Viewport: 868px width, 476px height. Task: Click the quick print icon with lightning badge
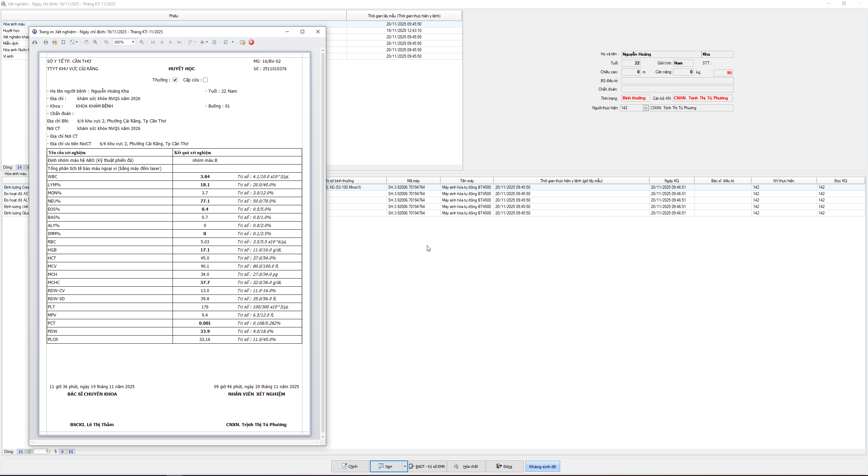[x=55, y=42]
